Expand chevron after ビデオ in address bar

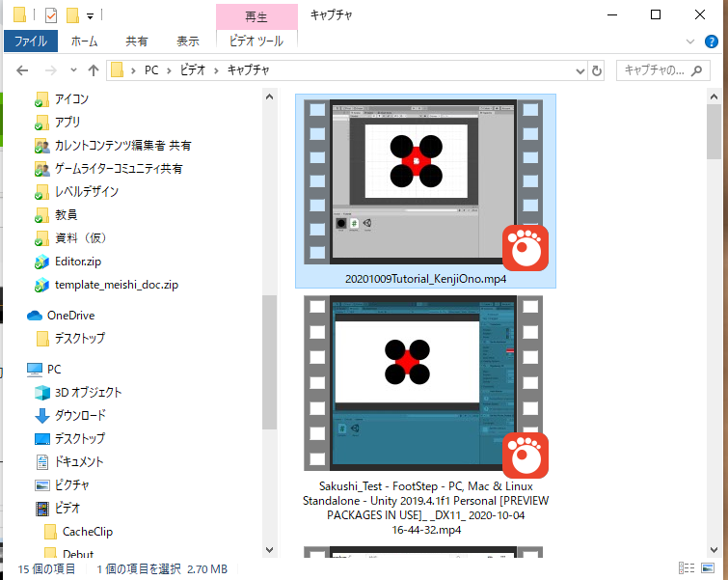point(216,70)
